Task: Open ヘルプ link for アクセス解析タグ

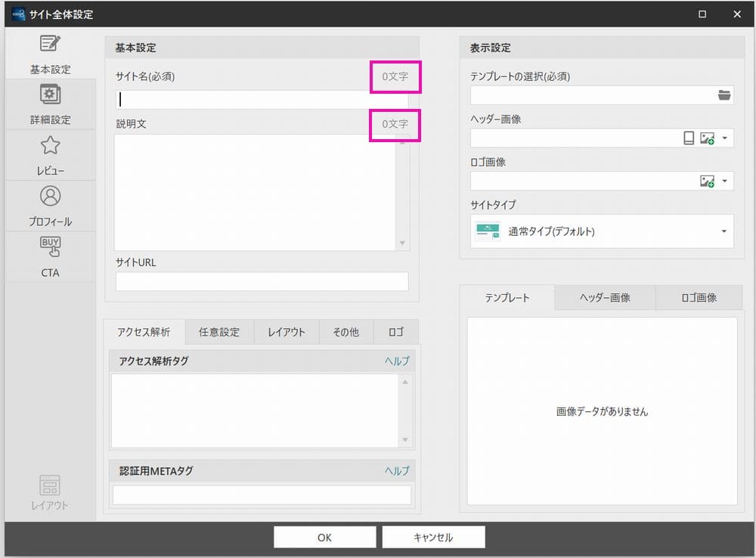Action: (397, 361)
